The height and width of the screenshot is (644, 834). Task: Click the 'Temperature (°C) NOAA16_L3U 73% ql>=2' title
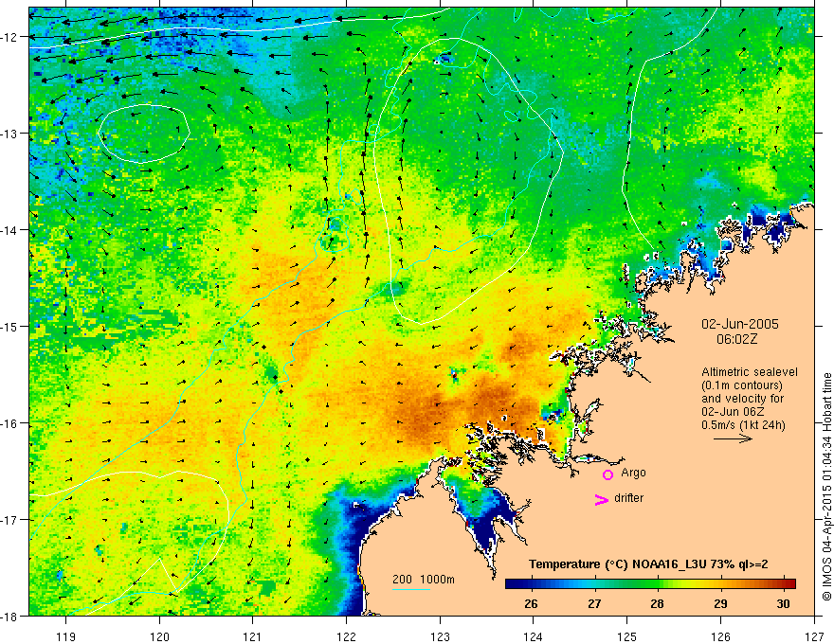pyautogui.click(x=648, y=564)
